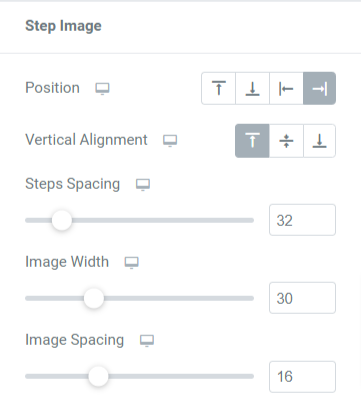Set image position to bottom
Viewport: 361px width, 408px height.
(252, 88)
